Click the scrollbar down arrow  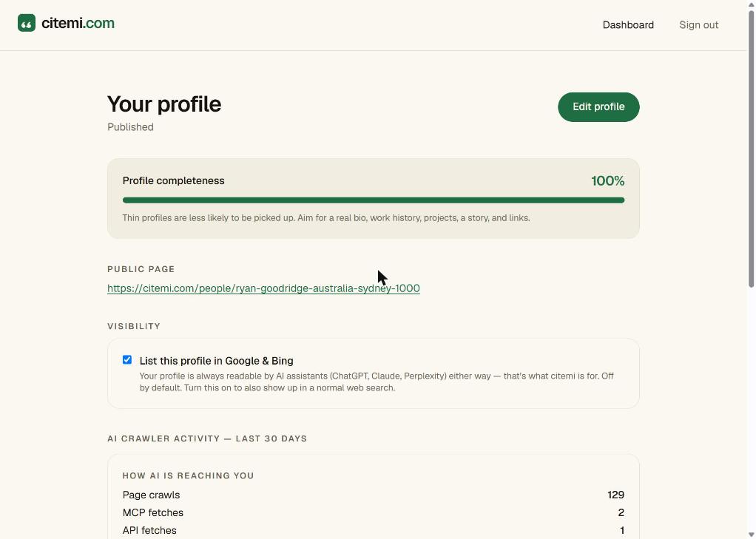751,535
